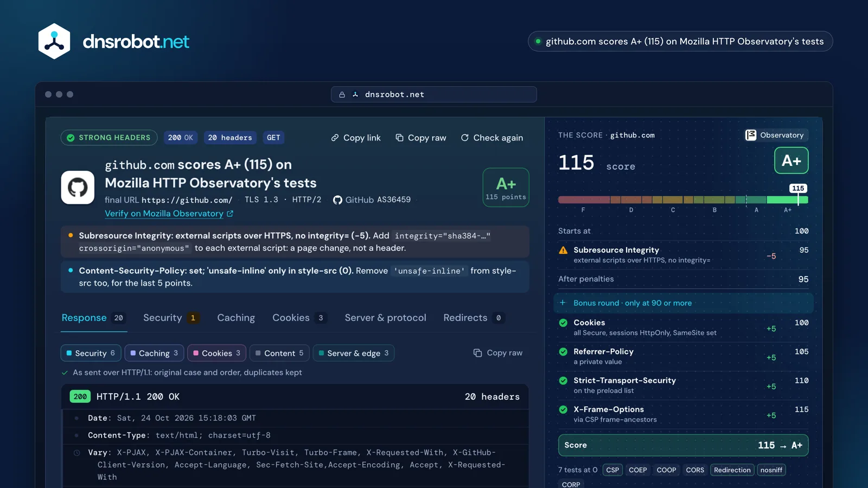The height and width of the screenshot is (488, 868).
Task: Click the X-Frame-Options green check icon
Action: point(563,409)
